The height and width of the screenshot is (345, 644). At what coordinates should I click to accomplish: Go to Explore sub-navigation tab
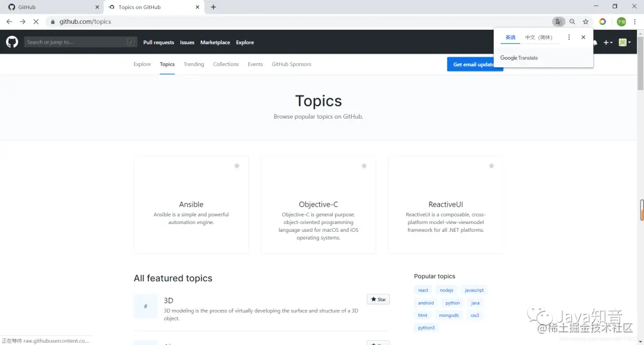click(142, 64)
